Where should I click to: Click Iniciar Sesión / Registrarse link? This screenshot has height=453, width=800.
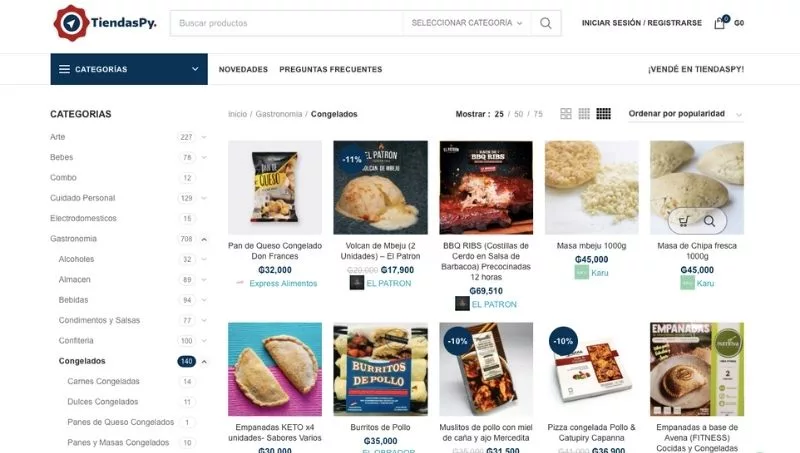[x=642, y=23]
